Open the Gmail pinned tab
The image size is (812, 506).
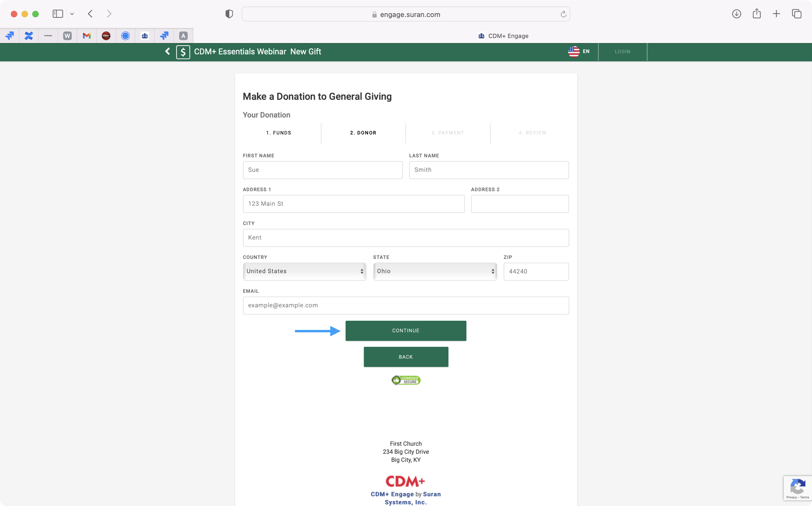click(86, 36)
